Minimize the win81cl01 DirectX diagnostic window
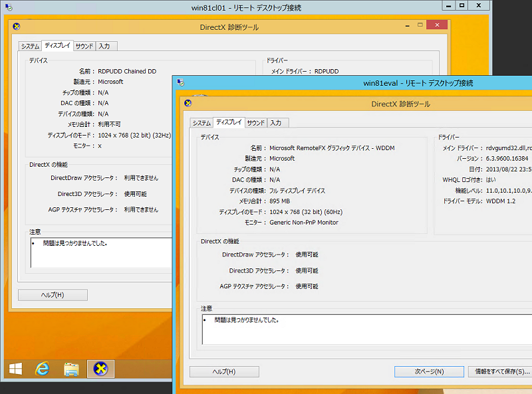Screen dimensions: 532x394 (407, 25)
